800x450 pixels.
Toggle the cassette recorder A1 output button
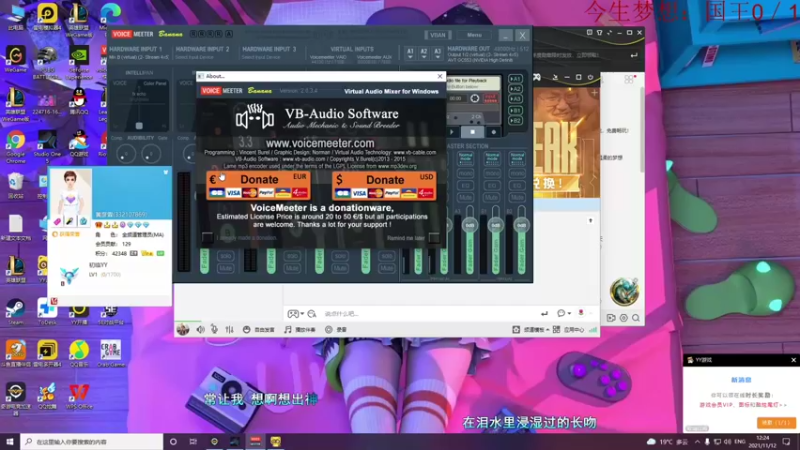[x=515, y=79]
